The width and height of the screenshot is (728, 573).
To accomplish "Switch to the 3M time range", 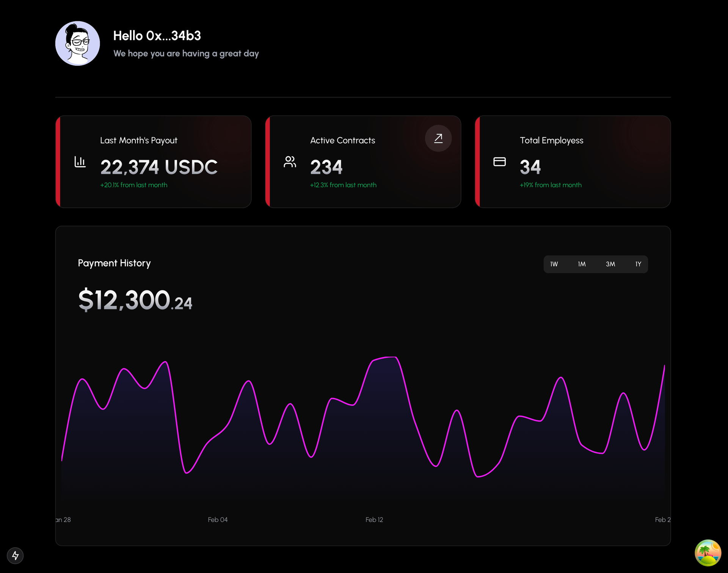I will pyautogui.click(x=610, y=264).
